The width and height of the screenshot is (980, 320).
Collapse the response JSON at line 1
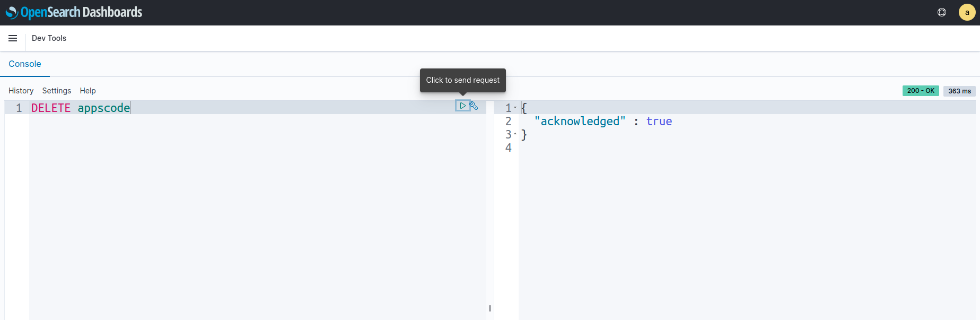515,108
